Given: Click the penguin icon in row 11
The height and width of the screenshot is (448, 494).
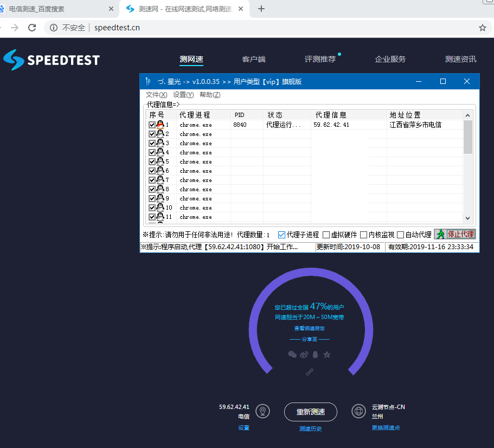Looking at the screenshot, I should pyautogui.click(x=160, y=217).
